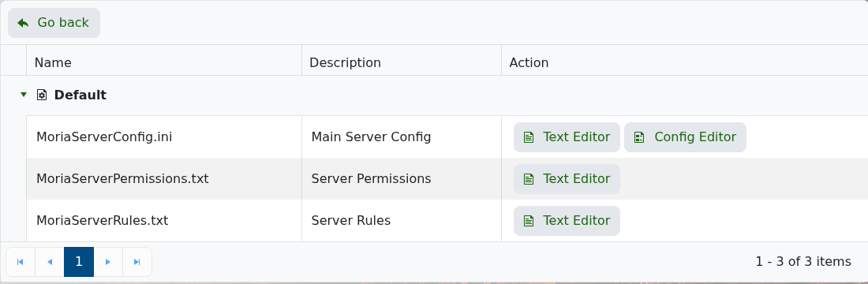Go to the previous page

tap(50, 262)
